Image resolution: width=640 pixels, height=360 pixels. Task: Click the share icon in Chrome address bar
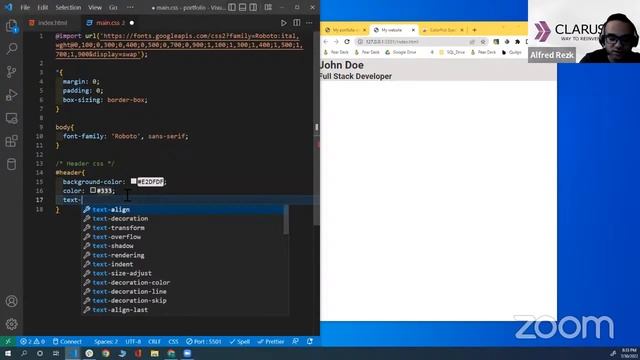coord(472,42)
